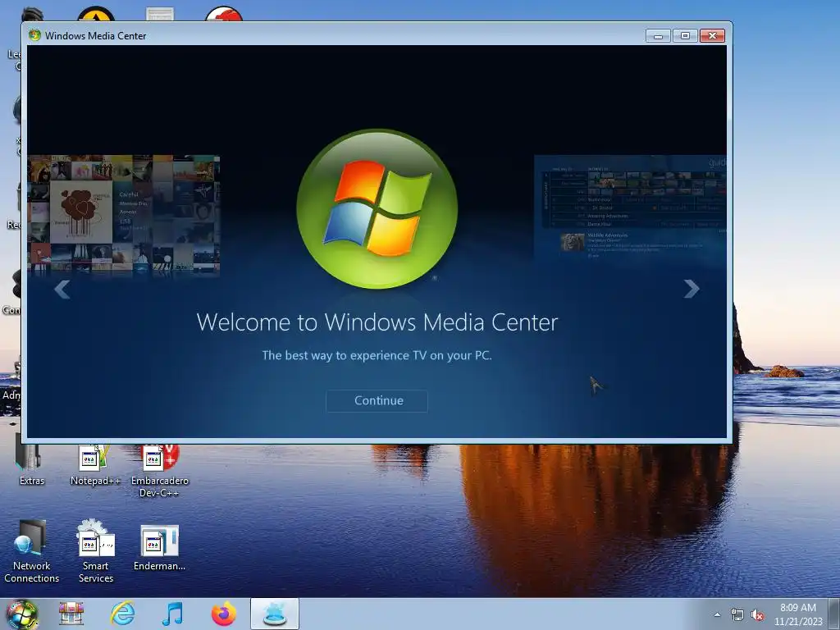Open the Notepad++ desktop shortcut
Image resolution: width=840 pixels, height=630 pixels.
pyautogui.click(x=95, y=465)
